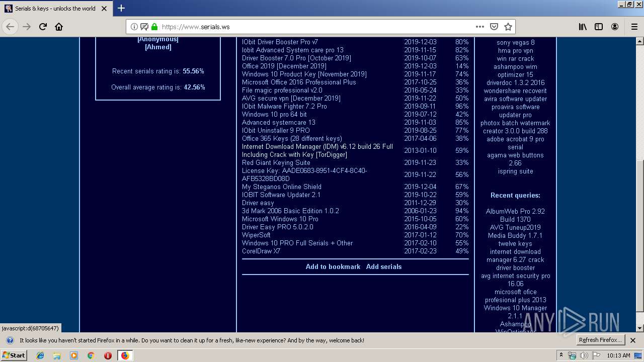Click the taskbar clock showing 10:13 AM

pyautogui.click(x=618, y=355)
